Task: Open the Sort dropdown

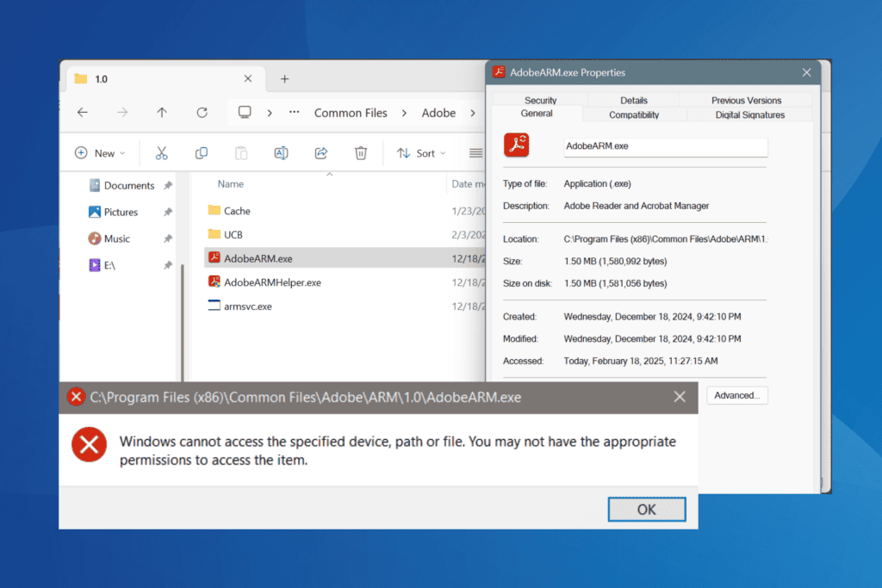Action: [x=421, y=152]
